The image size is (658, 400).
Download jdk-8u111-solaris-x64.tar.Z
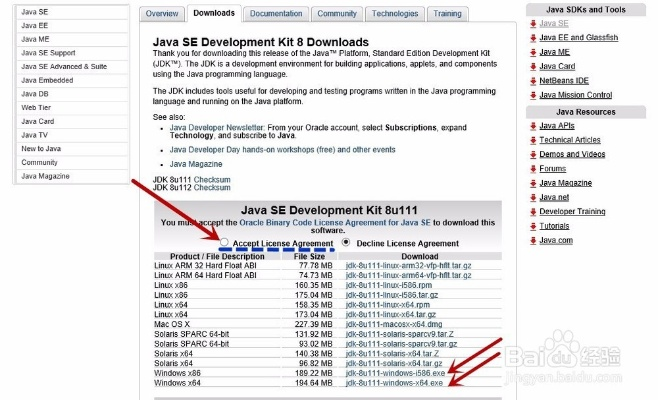pos(392,354)
